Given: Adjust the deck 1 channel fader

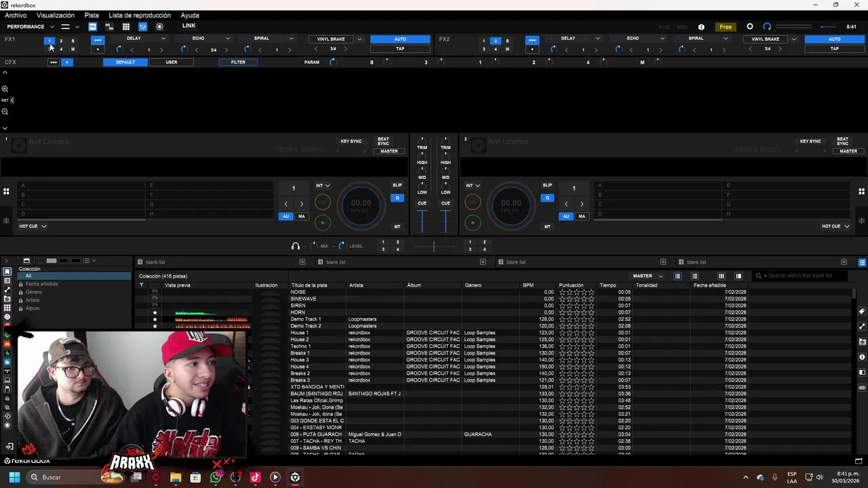Looking at the screenshot, I should coord(422,221).
